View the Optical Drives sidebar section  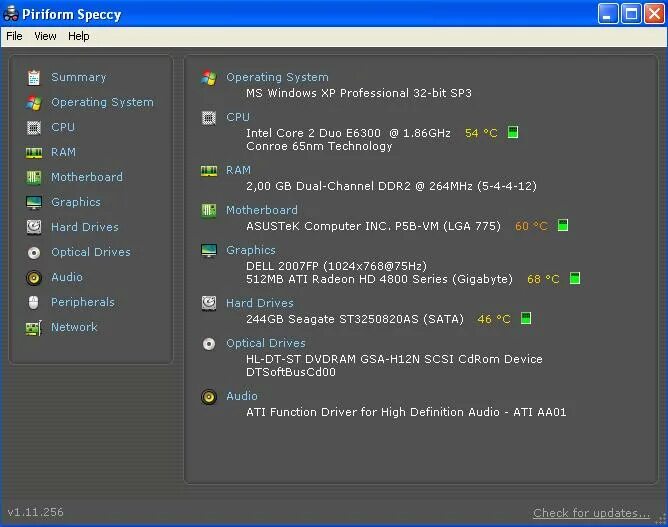91,252
